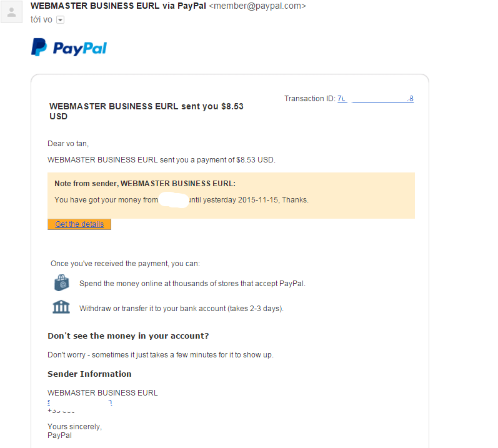
Task: Click the 'Yours sincerely, PayPal' signature
Action: click(x=74, y=431)
